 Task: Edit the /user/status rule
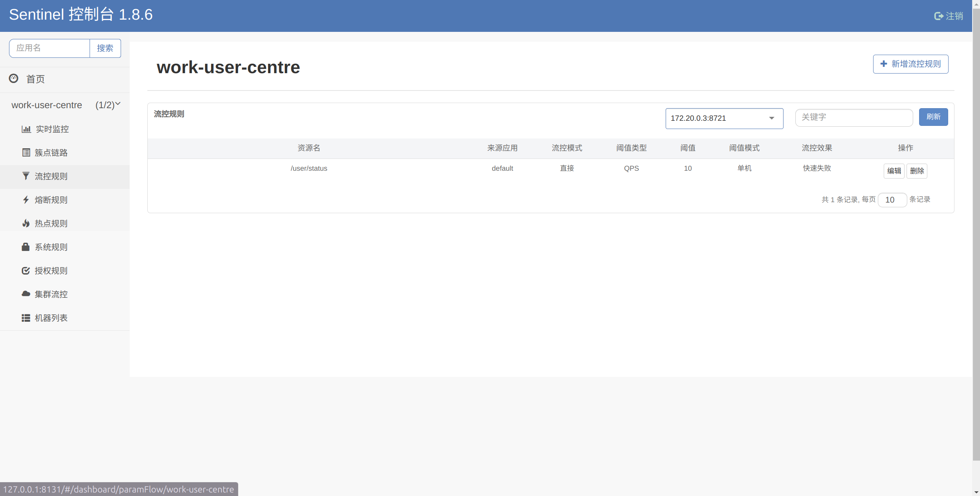click(x=894, y=171)
